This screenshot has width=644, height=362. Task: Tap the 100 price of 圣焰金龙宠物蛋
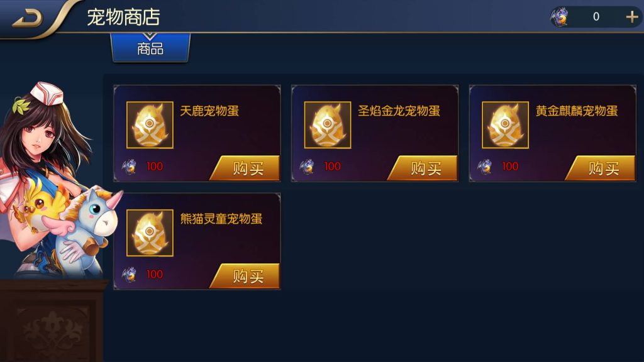pos(332,166)
